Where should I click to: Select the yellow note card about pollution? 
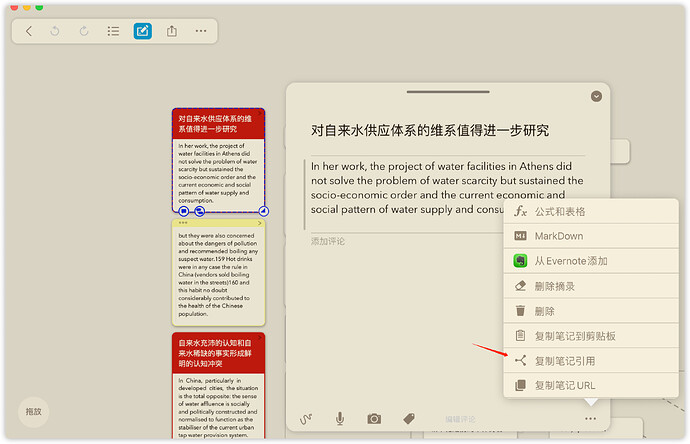point(219,273)
